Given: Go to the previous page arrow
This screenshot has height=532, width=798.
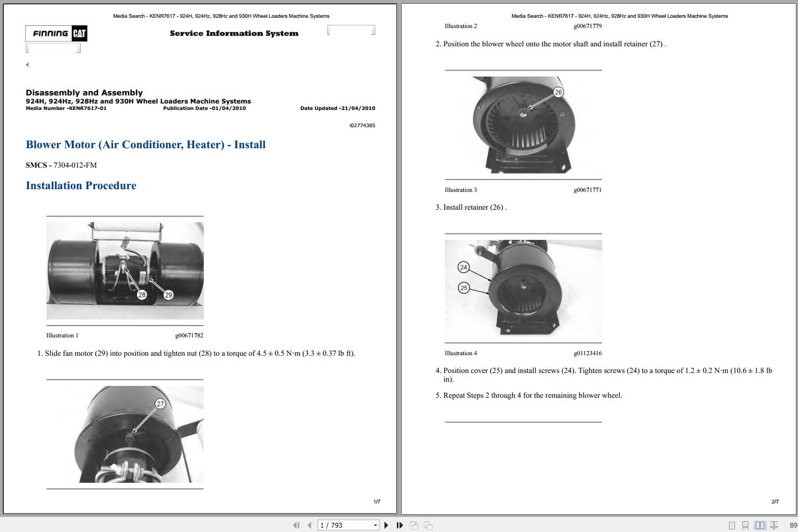Looking at the screenshot, I should [x=308, y=524].
